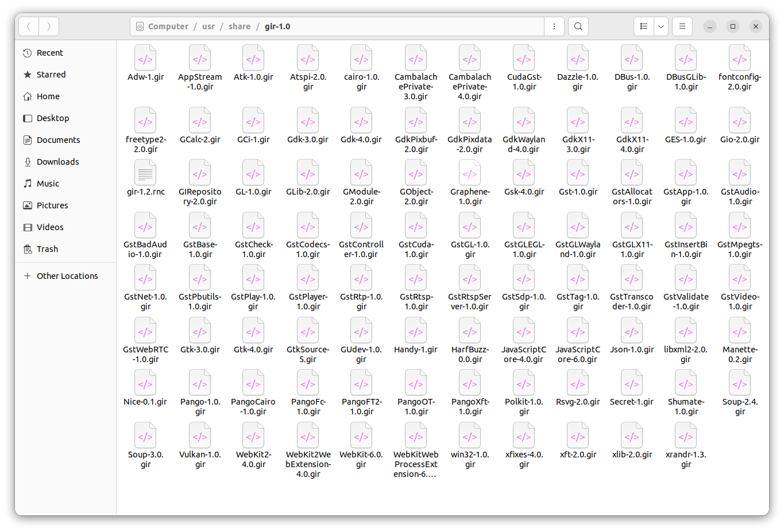Click the usr path segment
This screenshot has width=784, height=532.
click(x=208, y=26)
